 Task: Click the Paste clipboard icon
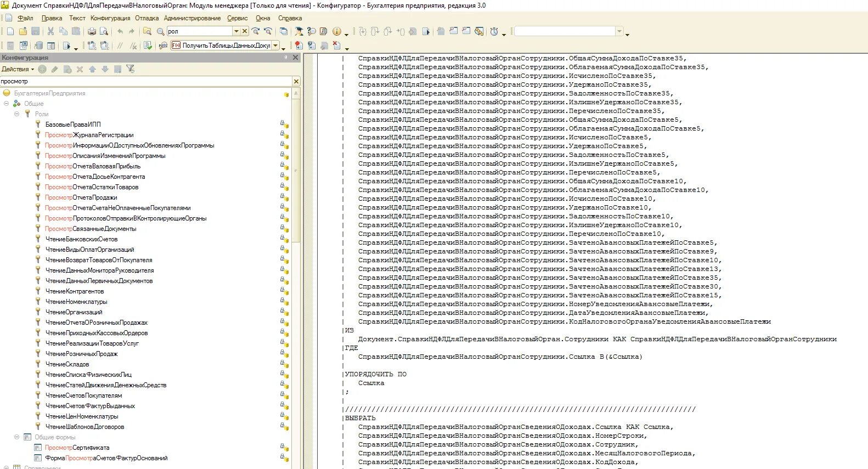coord(76,31)
